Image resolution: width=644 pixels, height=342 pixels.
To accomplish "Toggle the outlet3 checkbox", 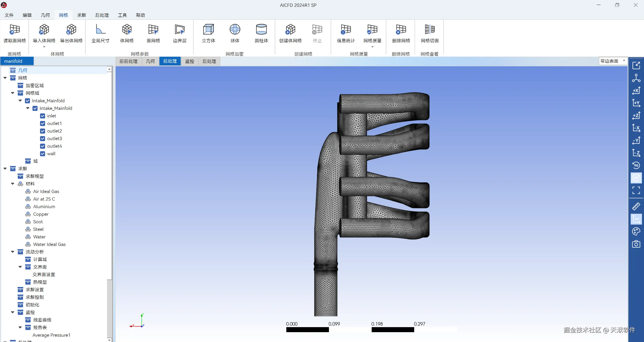I will click(43, 139).
